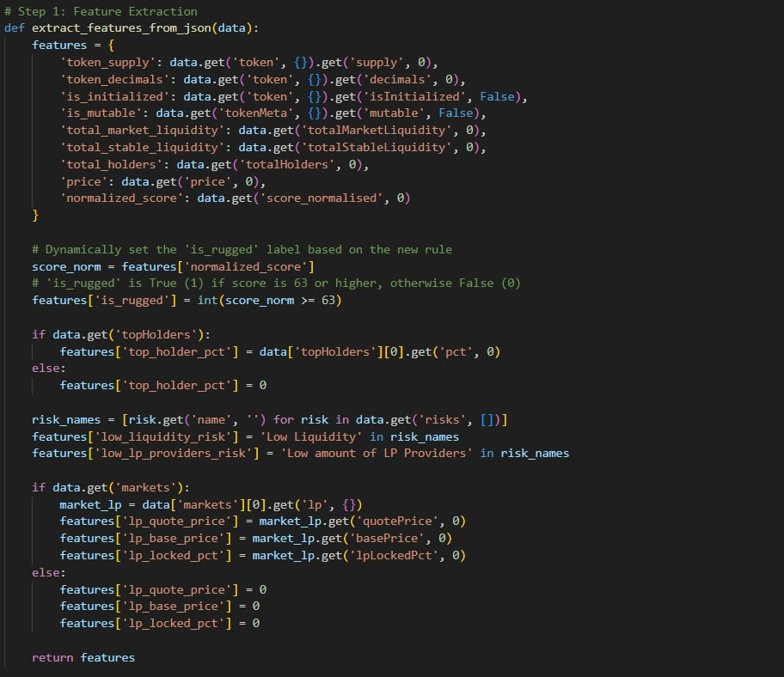
Task: Click the 'Low Liquidity' string
Action: point(311,436)
